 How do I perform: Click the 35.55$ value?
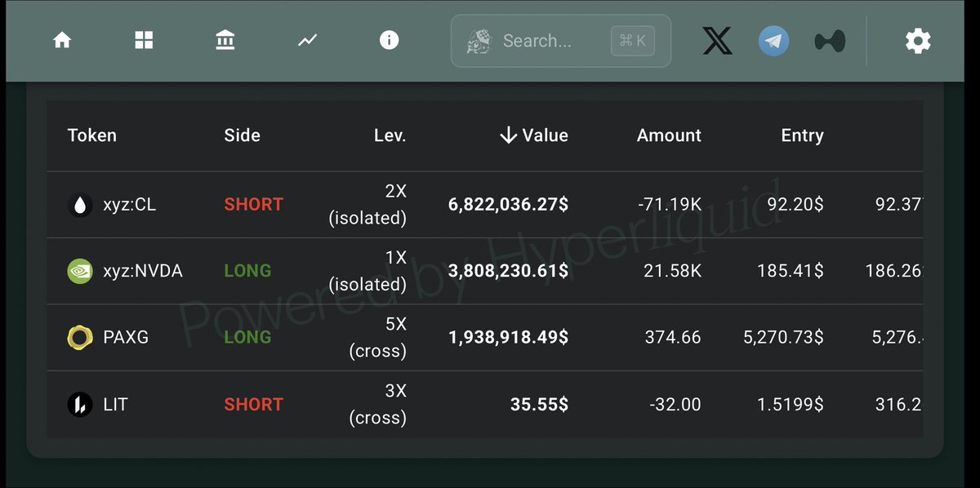click(537, 404)
